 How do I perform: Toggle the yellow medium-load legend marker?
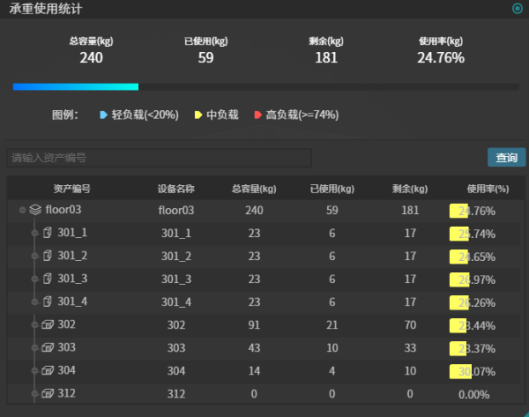198,115
